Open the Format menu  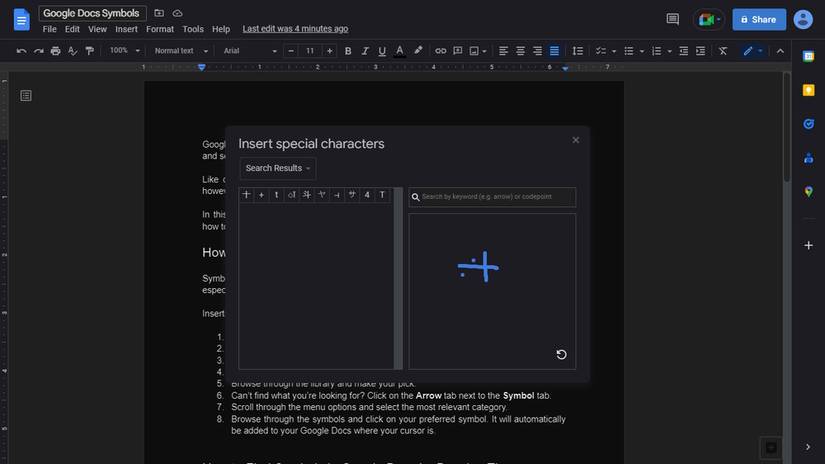click(159, 29)
